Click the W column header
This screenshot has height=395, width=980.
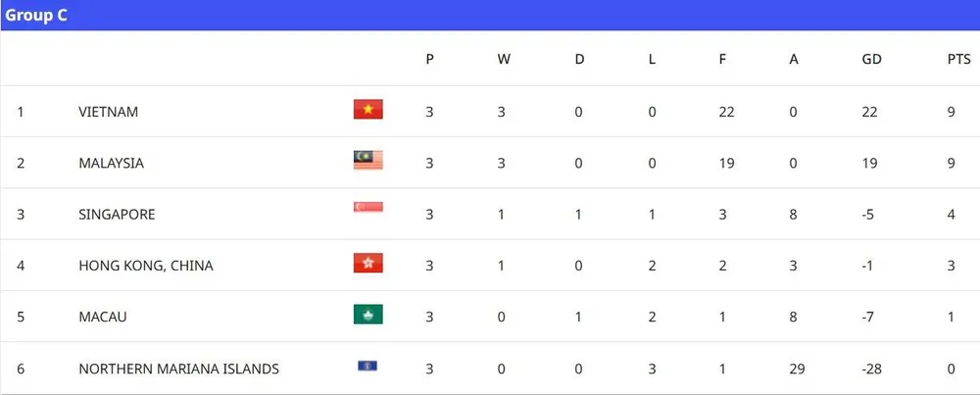point(504,59)
